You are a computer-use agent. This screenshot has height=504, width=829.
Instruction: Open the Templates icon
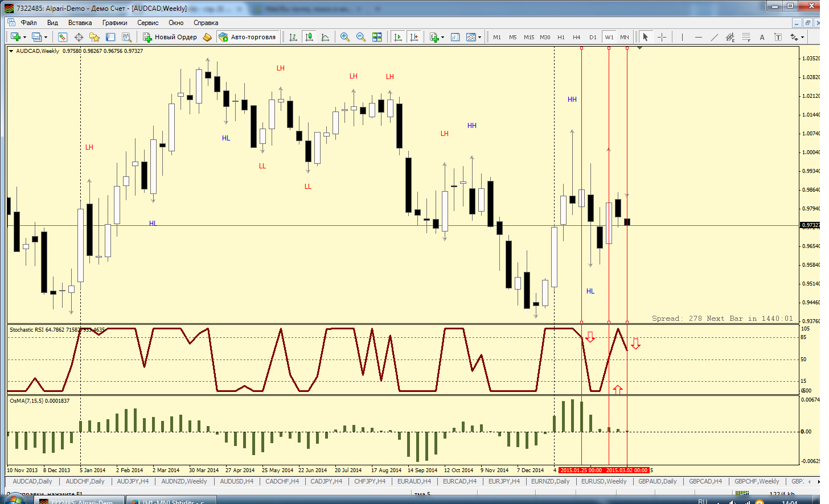pos(471,37)
